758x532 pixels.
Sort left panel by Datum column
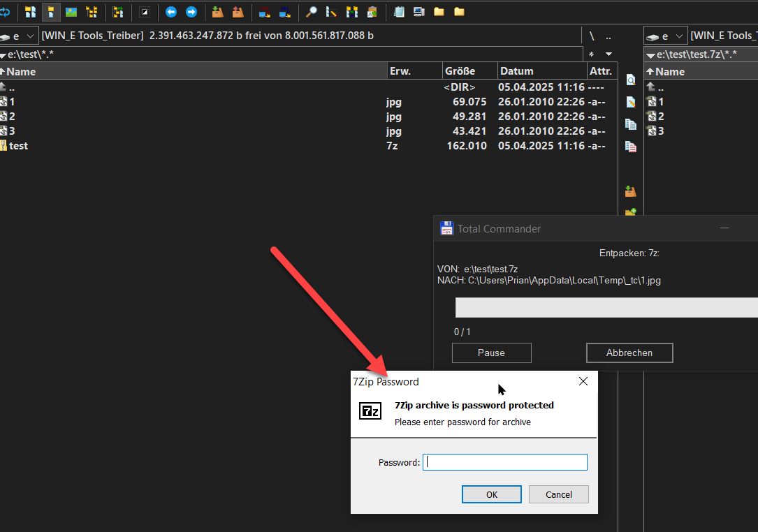[x=542, y=71]
